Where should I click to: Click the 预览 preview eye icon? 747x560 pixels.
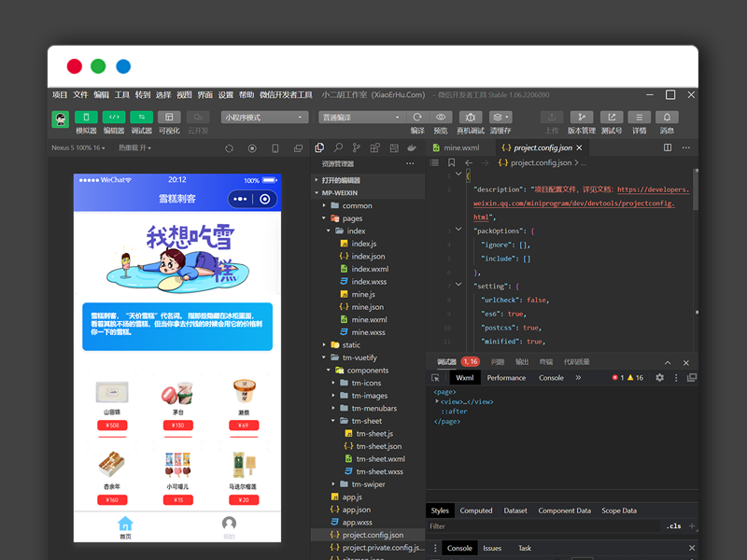coord(441,118)
